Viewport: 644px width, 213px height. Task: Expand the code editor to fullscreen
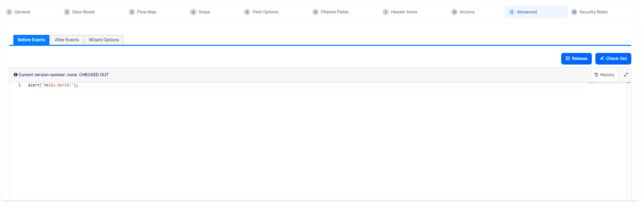click(x=626, y=75)
